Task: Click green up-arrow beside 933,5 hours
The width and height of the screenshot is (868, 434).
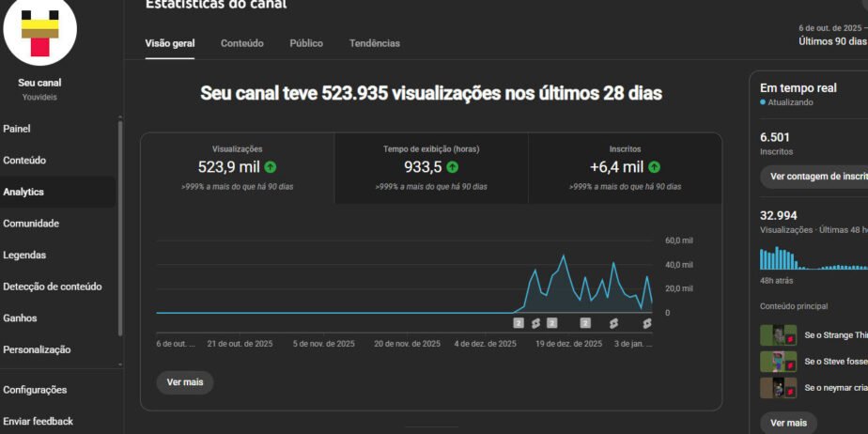Action: tap(452, 167)
